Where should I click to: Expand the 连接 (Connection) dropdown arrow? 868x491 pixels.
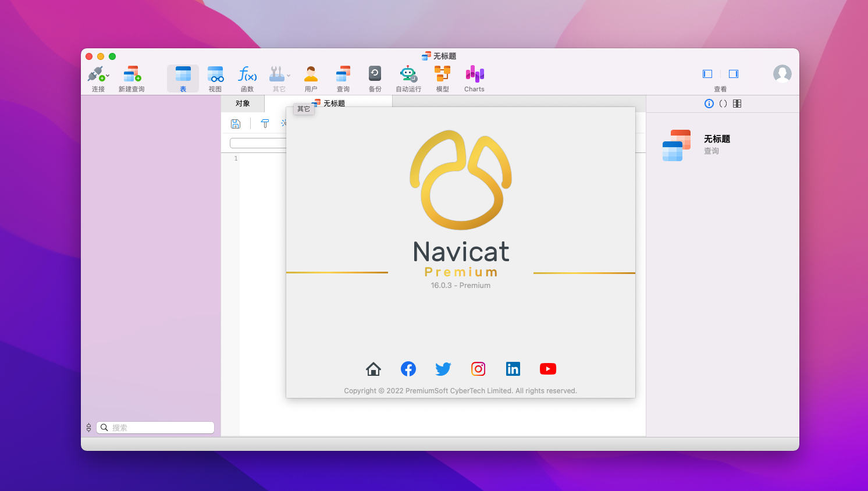108,76
